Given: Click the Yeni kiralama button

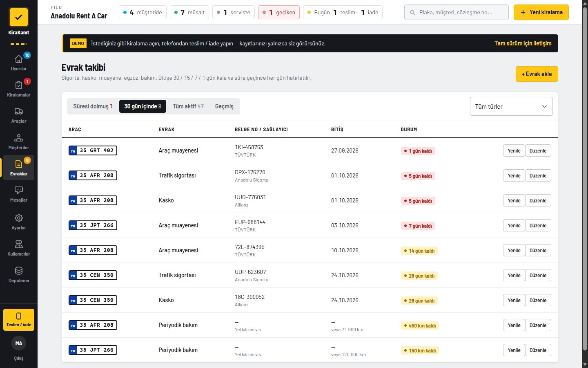Looking at the screenshot, I should coord(541,12).
